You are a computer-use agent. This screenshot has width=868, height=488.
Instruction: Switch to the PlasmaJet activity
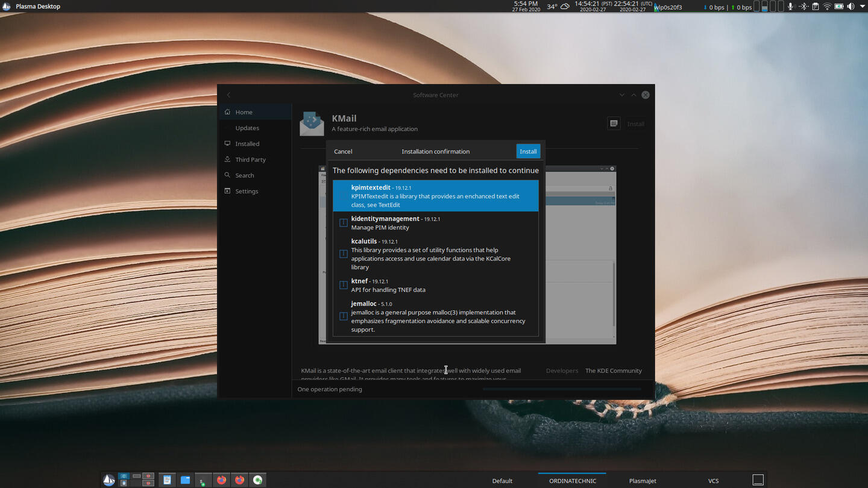coord(643,481)
